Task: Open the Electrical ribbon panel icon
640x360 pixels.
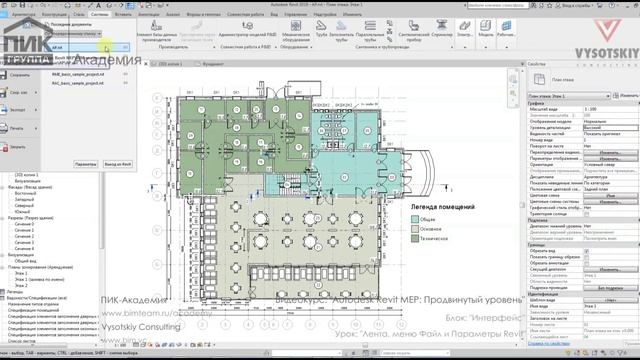Action: coord(464,26)
